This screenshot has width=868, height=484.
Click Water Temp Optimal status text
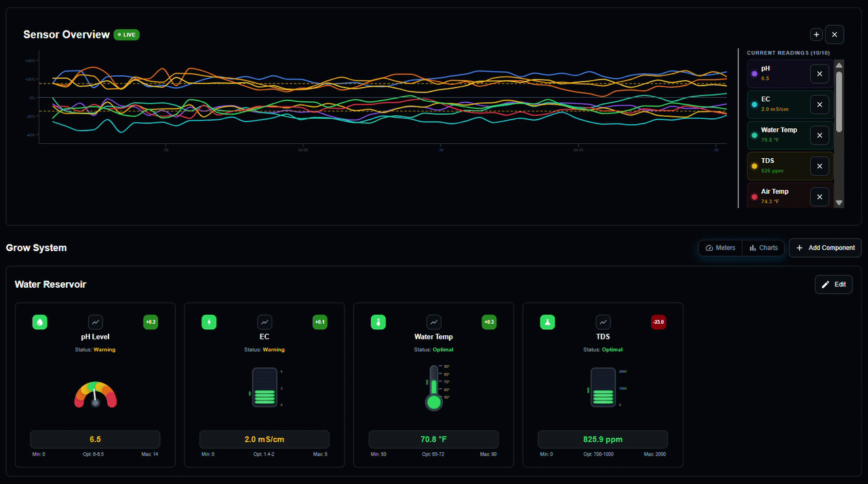coord(443,350)
